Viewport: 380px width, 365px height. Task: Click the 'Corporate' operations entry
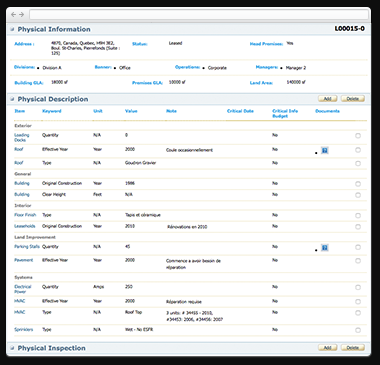coord(217,68)
